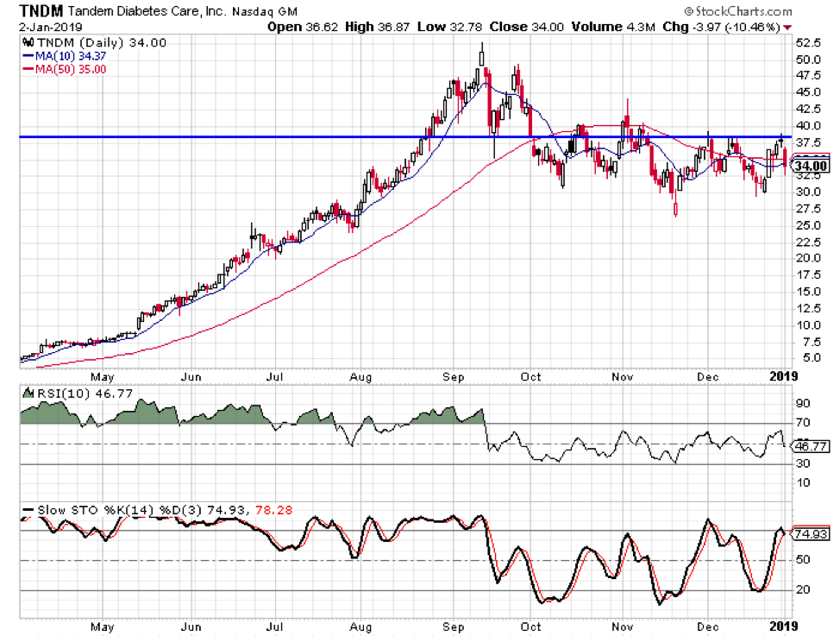This screenshot has width=840, height=636.
Task: Click the 74.93 stochastic value tag on axis
Action: click(x=812, y=534)
